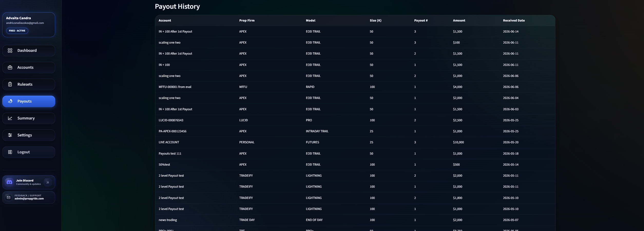Click the Payout History heading
Image resolution: width=644 pixels, height=231 pixels.
(x=177, y=6)
